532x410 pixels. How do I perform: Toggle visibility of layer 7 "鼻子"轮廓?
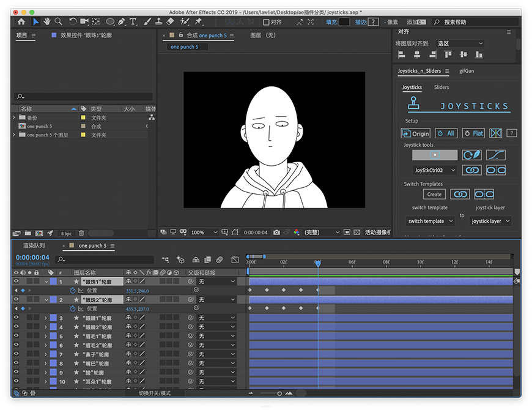16,354
